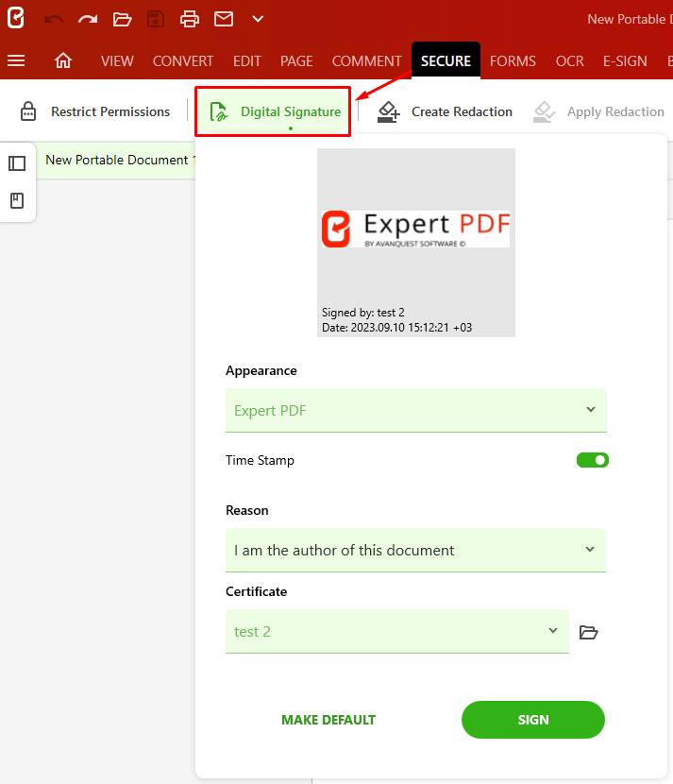Open the Reason dropdown
This screenshot has height=784, width=673.
415,550
